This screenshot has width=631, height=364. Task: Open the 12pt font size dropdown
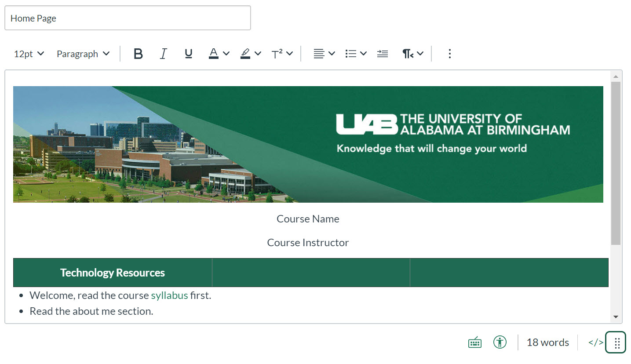click(x=29, y=54)
